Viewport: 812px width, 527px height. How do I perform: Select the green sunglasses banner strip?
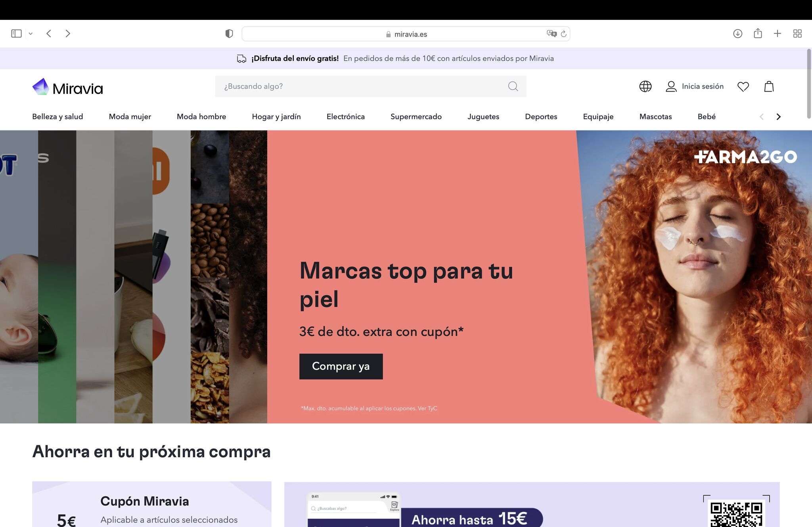tap(57, 277)
